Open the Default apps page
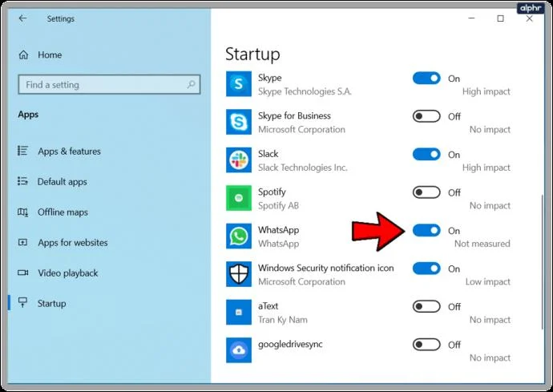Screen dimensions: 553x392 click(62, 182)
